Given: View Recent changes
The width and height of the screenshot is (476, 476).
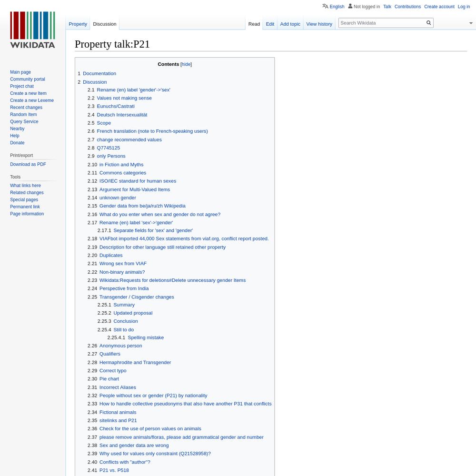Looking at the screenshot, I should [x=26, y=108].
